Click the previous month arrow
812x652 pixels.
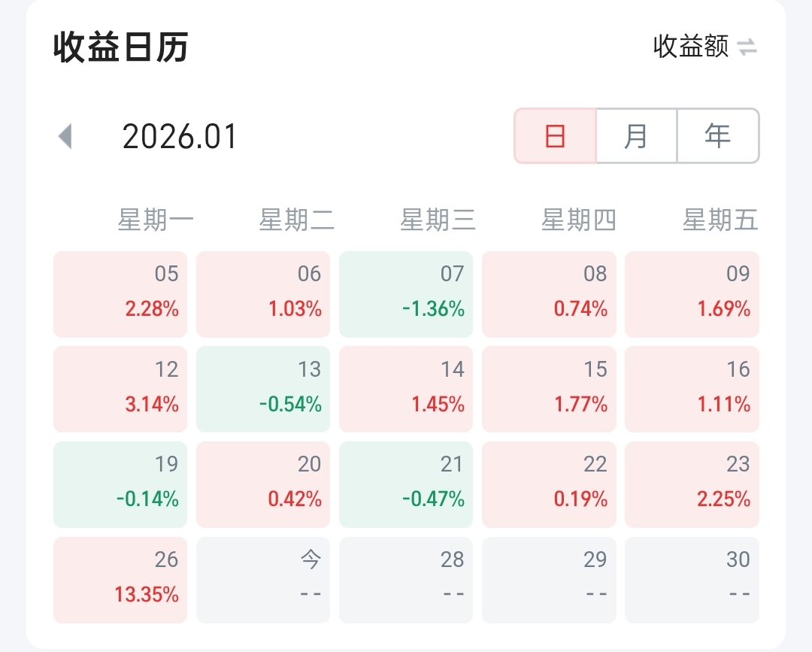click(65, 137)
